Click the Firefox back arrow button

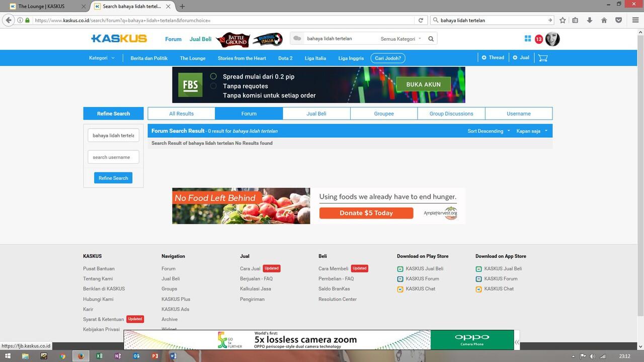pos(9,20)
